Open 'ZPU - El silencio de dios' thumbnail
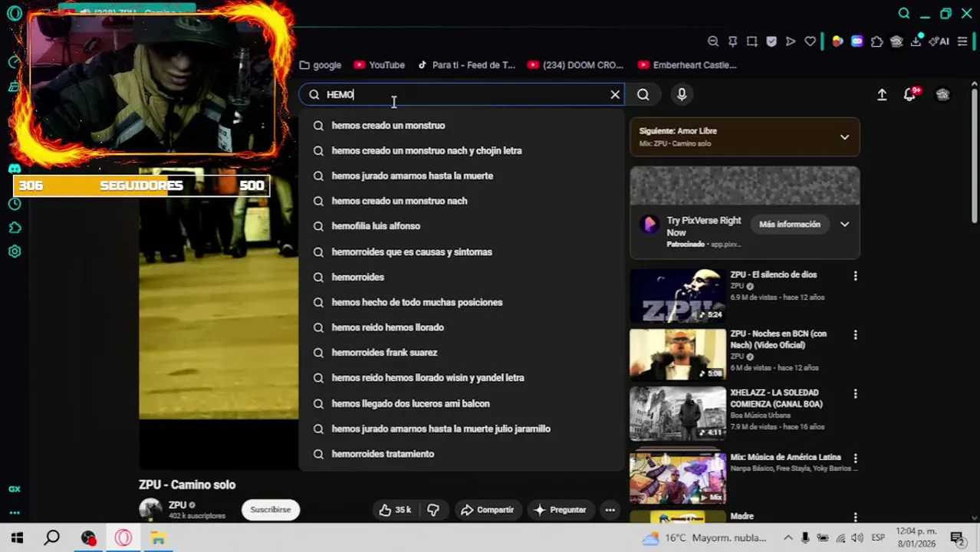 click(678, 295)
